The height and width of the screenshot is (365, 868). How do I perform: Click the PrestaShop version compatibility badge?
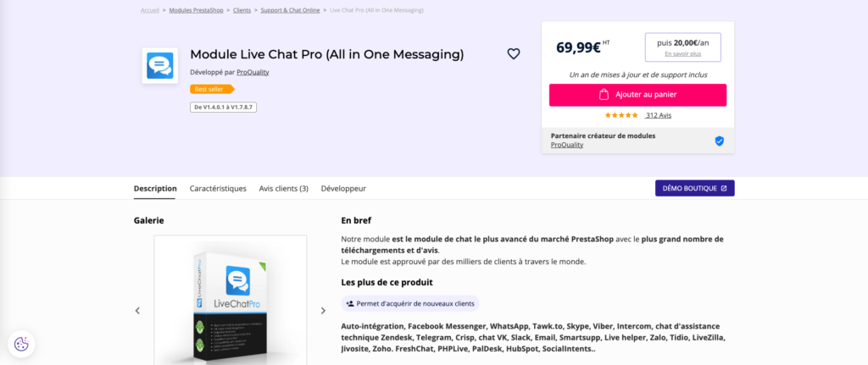click(224, 108)
